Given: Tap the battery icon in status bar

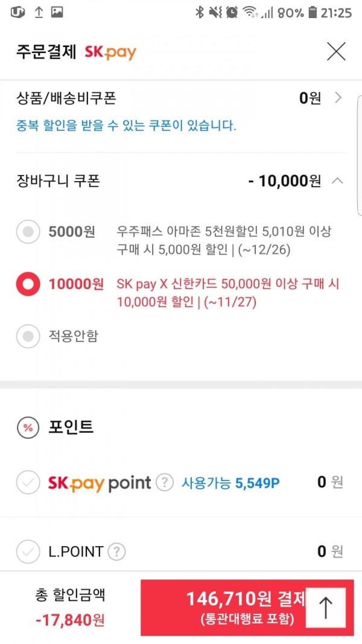Looking at the screenshot, I should click(313, 12).
